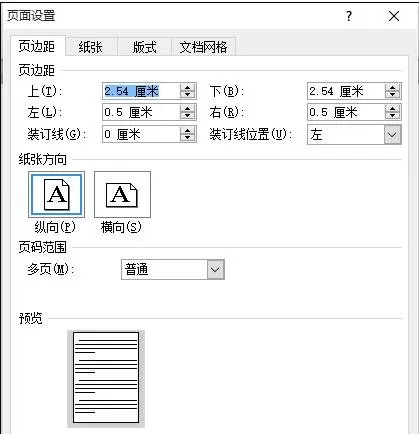Increase the 下(B) bottom margin value
419x434 pixels.
coord(393,88)
